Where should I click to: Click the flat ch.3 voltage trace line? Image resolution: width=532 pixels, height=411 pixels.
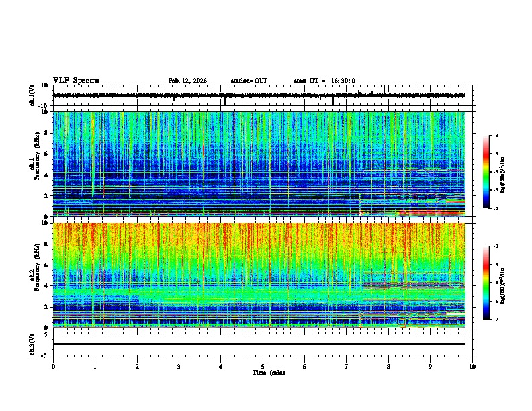(259, 344)
